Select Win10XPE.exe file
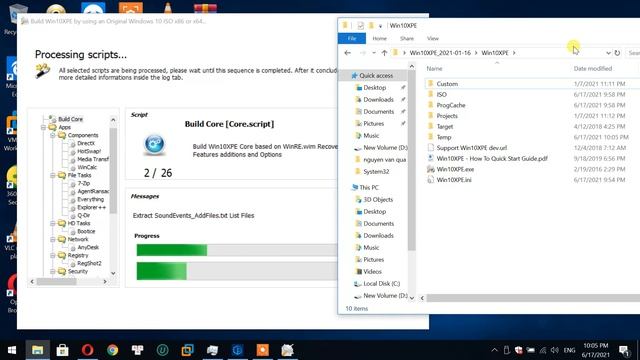640x360 pixels. [x=455, y=169]
